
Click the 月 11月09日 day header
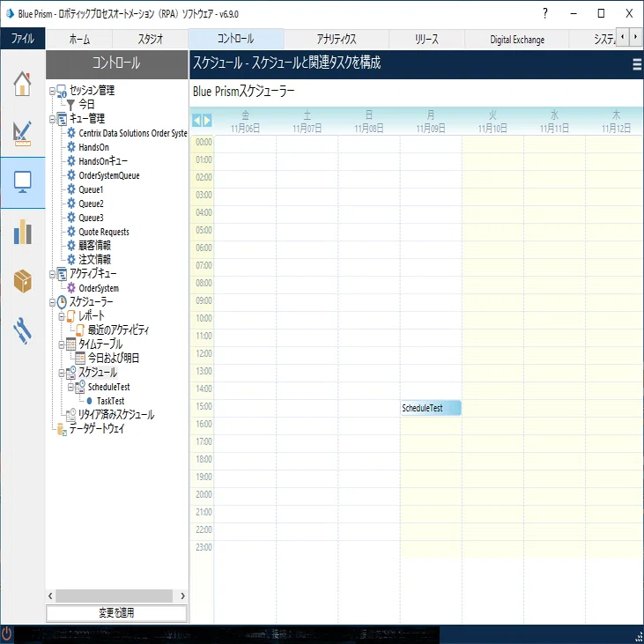pyautogui.click(x=431, y=122)
